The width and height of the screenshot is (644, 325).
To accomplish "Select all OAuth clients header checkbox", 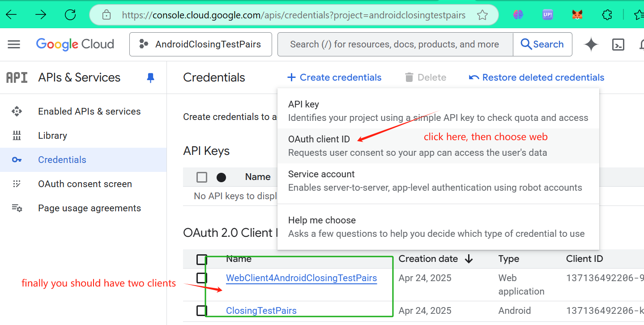I will pyautogui.click(x=202, y=260).
